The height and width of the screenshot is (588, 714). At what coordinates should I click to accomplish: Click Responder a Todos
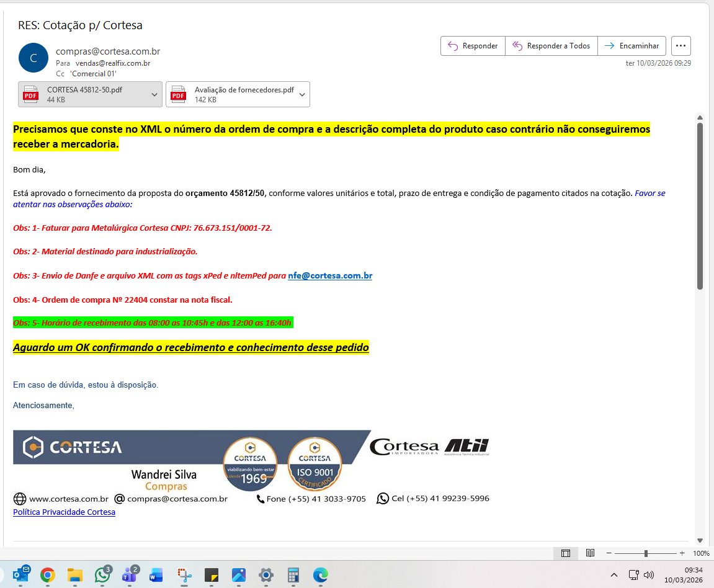(551, 46)
